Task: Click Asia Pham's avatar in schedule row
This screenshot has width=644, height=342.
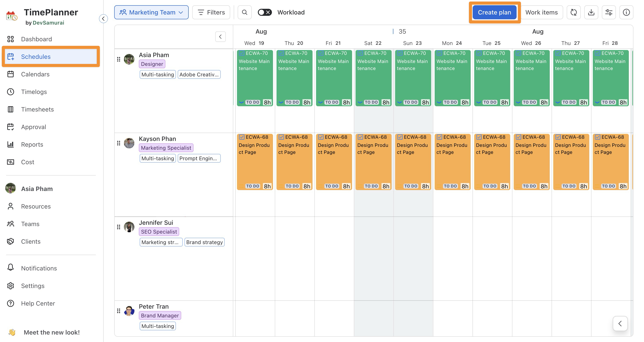Action: (x=129, y=59)
